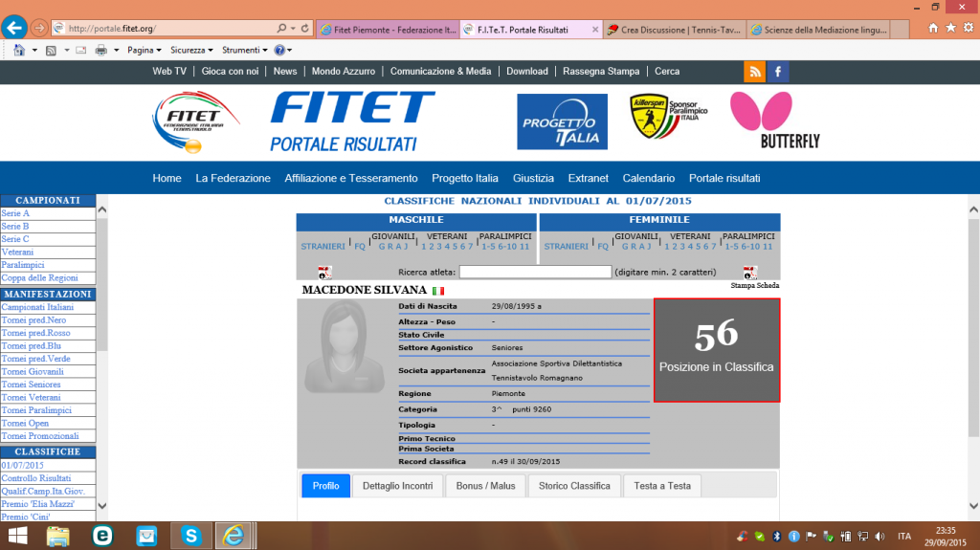Expand the dropdown arrow next to RSS toolbar icon
The image size is (980, 550).
tap(67, 50)
